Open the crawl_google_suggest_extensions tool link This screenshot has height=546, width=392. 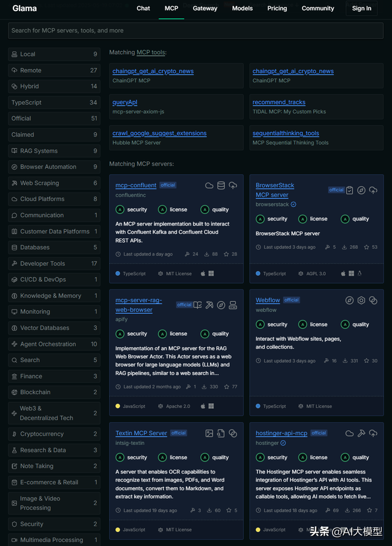(x=159, y=134)
